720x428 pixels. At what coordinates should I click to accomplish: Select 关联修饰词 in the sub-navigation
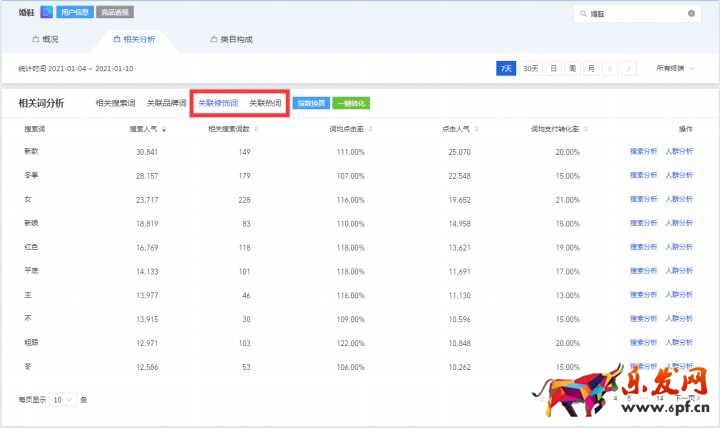(217, 103)
